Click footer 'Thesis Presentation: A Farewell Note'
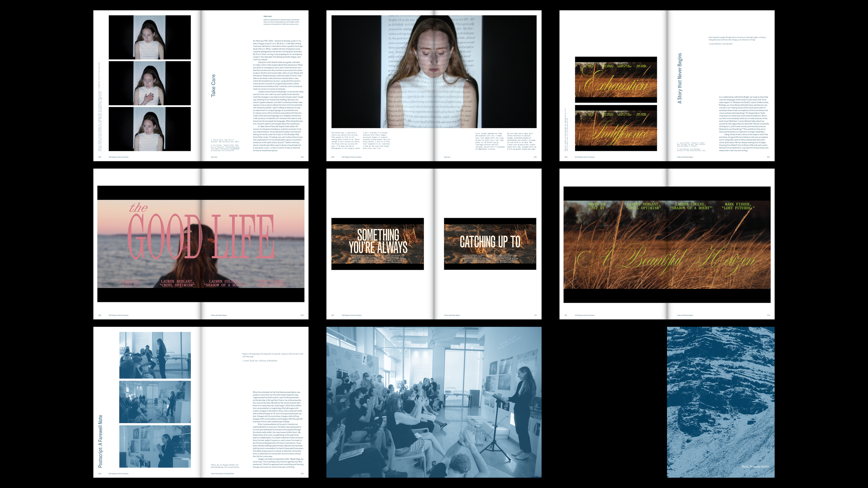The height and width of the screenshot is (488, 868). (222, 473)
